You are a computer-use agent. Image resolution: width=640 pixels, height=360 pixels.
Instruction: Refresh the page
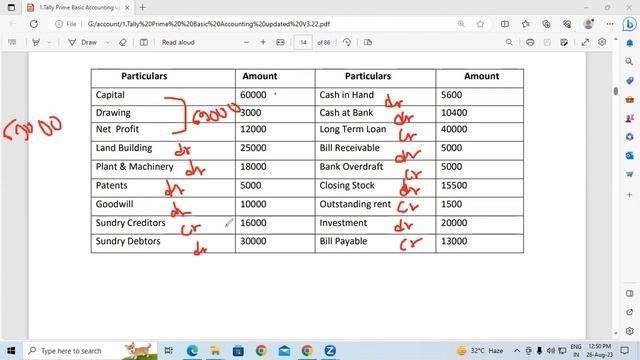point(34,24)
